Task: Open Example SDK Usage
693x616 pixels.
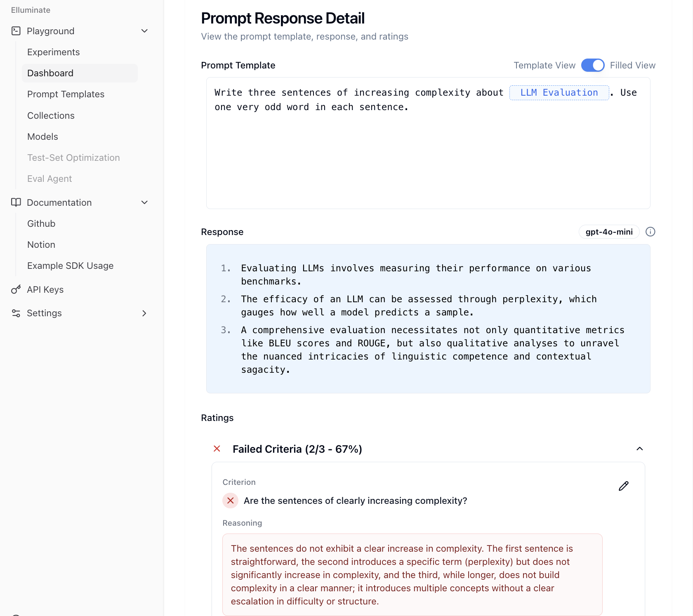Action: pos(71,266)
